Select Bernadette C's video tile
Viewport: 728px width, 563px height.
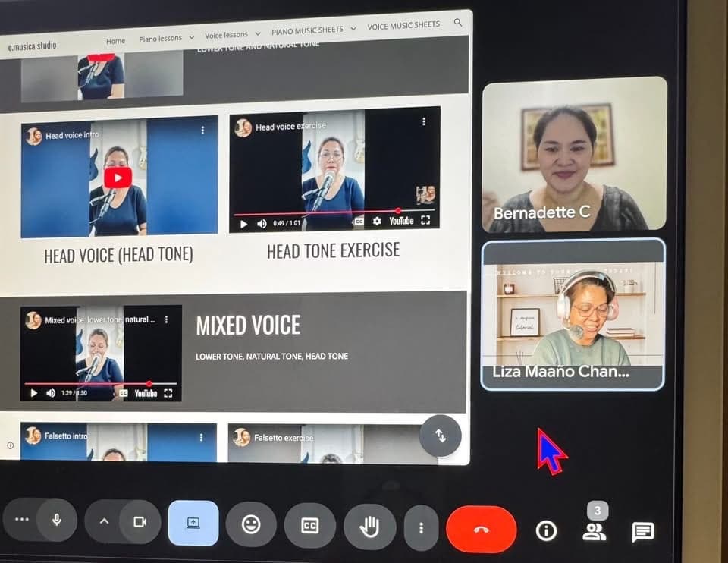(574, 154)
